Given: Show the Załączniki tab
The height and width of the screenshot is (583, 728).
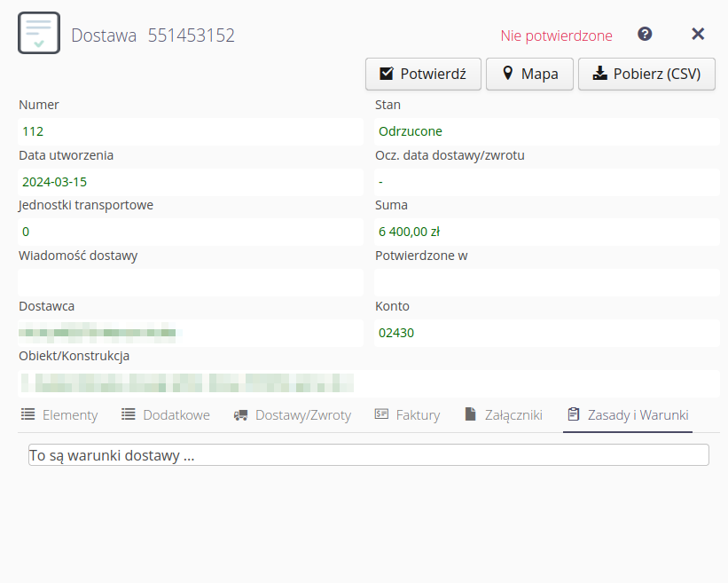Looking at the screenshot, I should (503, 414).
